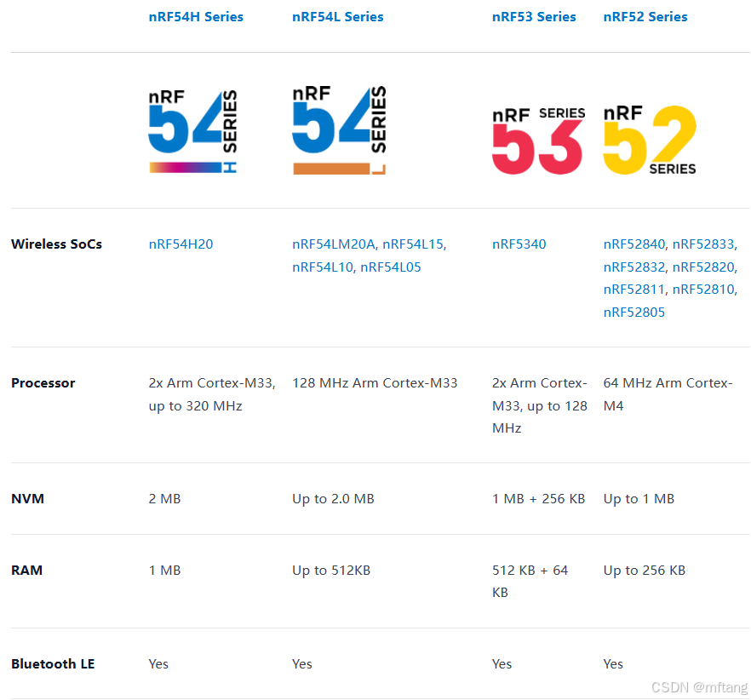The image size is (751, 700).
Task: Open the nRF54H20 SoC link
Action: pyautogui.click(x=181, y=244)
